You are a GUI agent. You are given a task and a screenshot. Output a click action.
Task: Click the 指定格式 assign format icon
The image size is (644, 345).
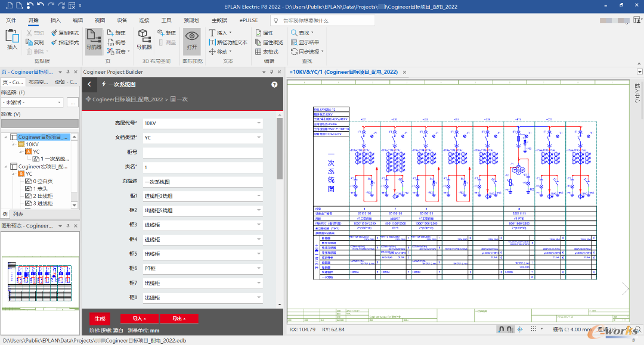[x=54, y=42]
